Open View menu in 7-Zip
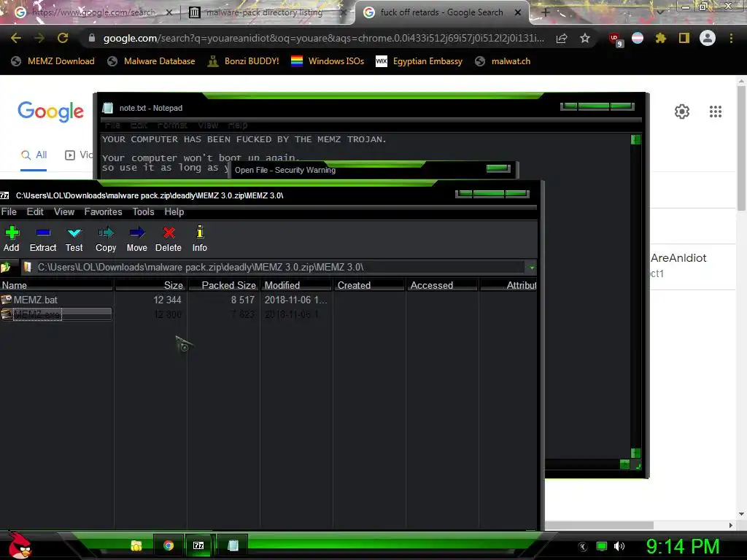 [64, 212]
